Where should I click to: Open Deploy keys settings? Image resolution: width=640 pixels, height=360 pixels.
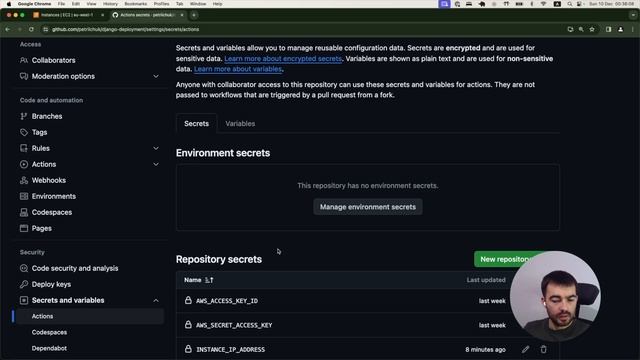pyautogui.click(x=51, y=284)
